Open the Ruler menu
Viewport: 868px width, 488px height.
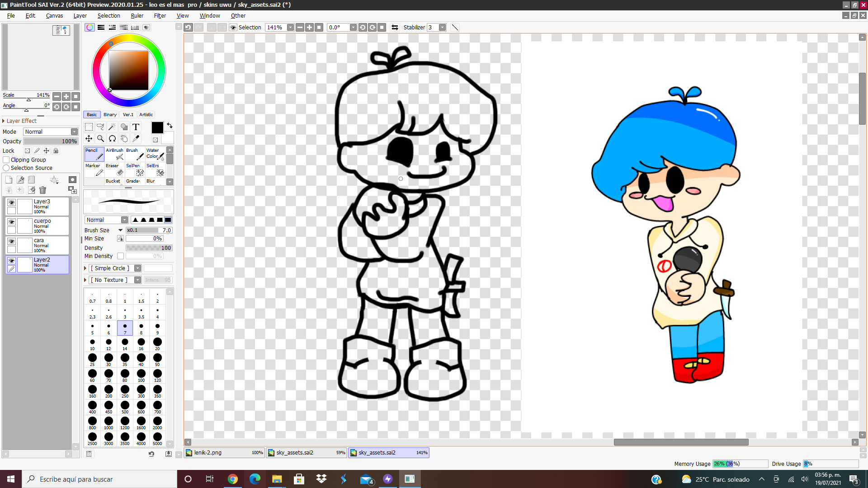point(137,16)
